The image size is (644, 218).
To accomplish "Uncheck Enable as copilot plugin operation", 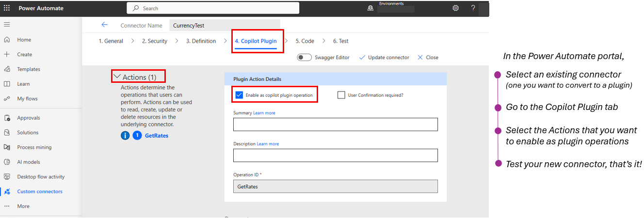I will pos(239,95).
